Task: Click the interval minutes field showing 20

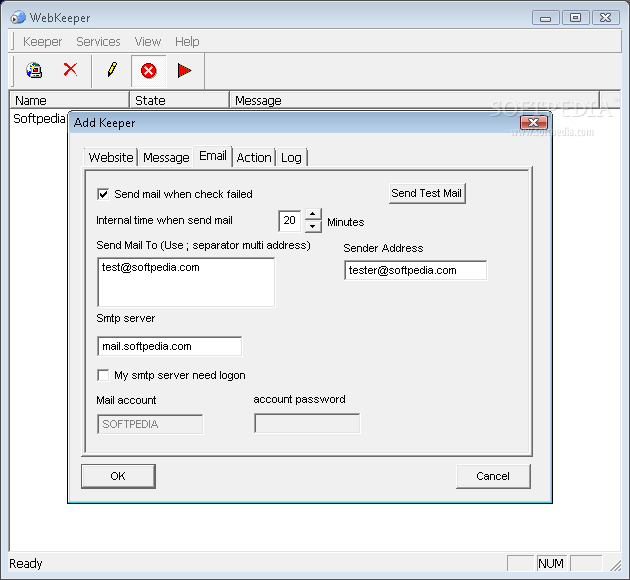Action: click(290, 221)
